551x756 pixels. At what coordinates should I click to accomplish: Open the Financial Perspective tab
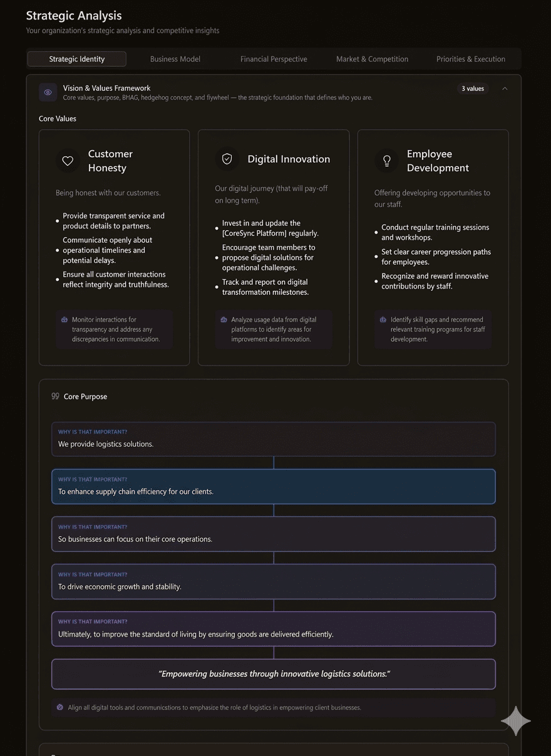click(274, 59)
